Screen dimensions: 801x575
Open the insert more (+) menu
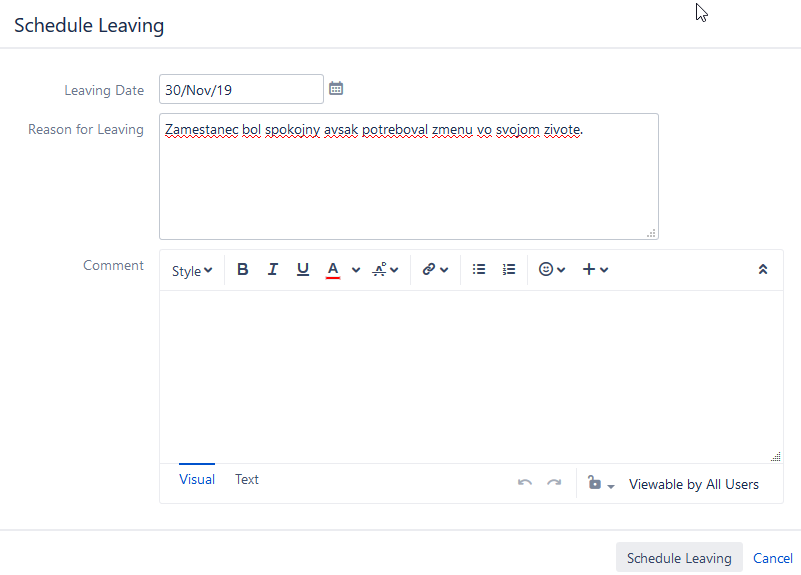pyautogui.click(x=595, y=270)
